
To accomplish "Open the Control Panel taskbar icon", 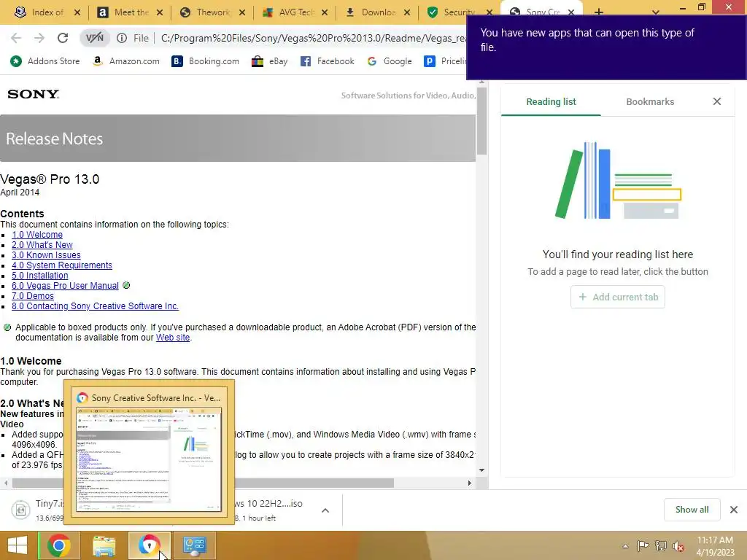I will point(194,545).
